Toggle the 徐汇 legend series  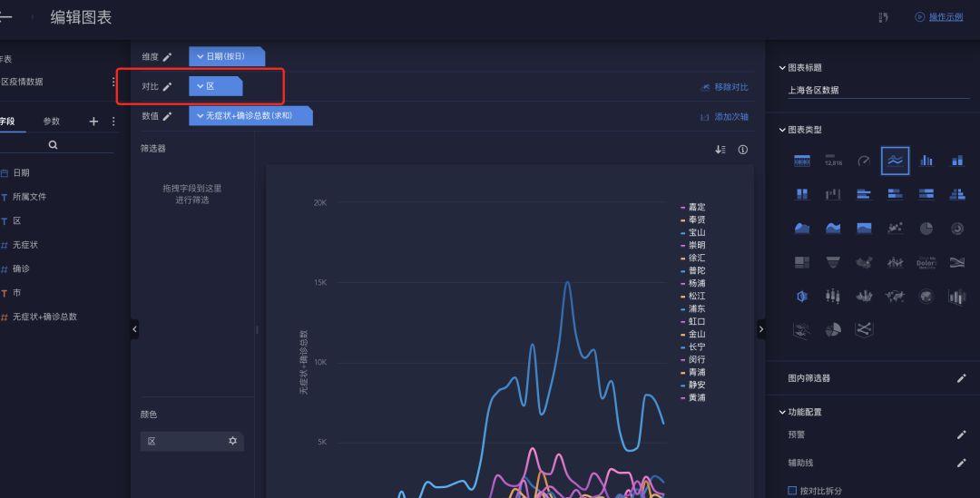[693, 258]
